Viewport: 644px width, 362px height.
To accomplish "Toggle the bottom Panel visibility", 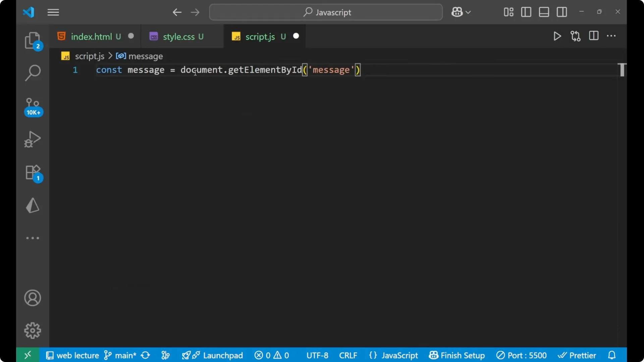I will click(x=544, y=12).
